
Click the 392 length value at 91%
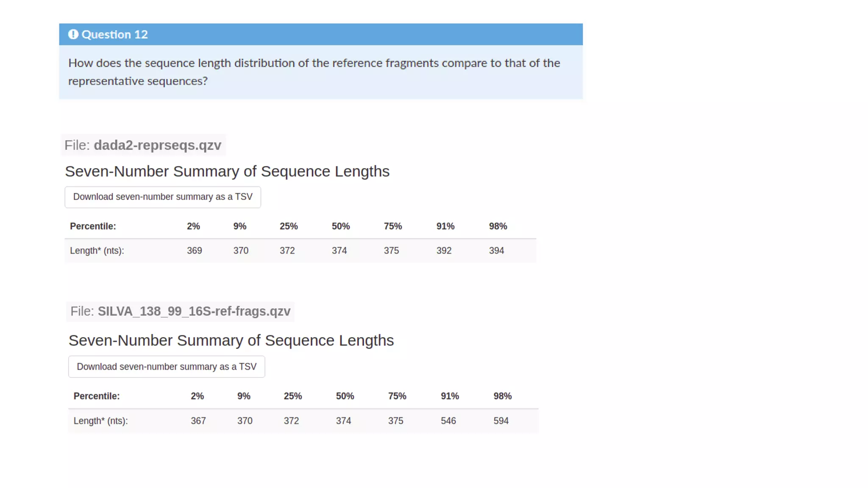tap(444, 251)
